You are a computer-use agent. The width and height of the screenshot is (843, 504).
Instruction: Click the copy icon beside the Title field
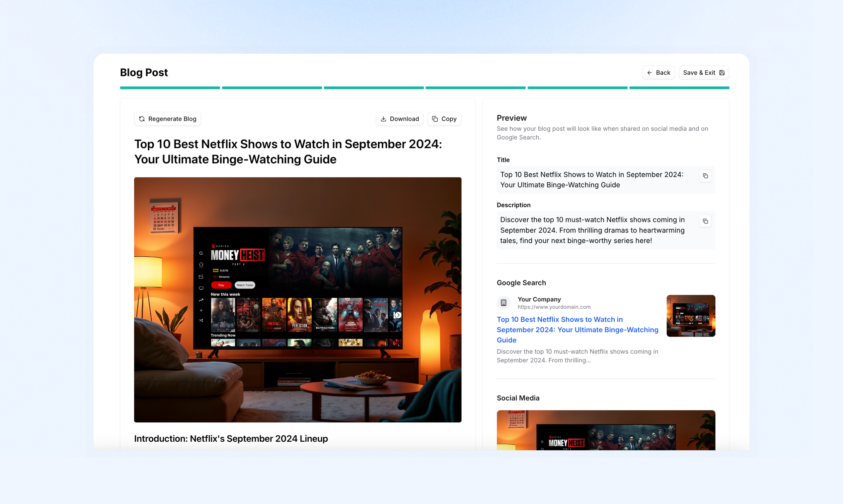point(705,176)
